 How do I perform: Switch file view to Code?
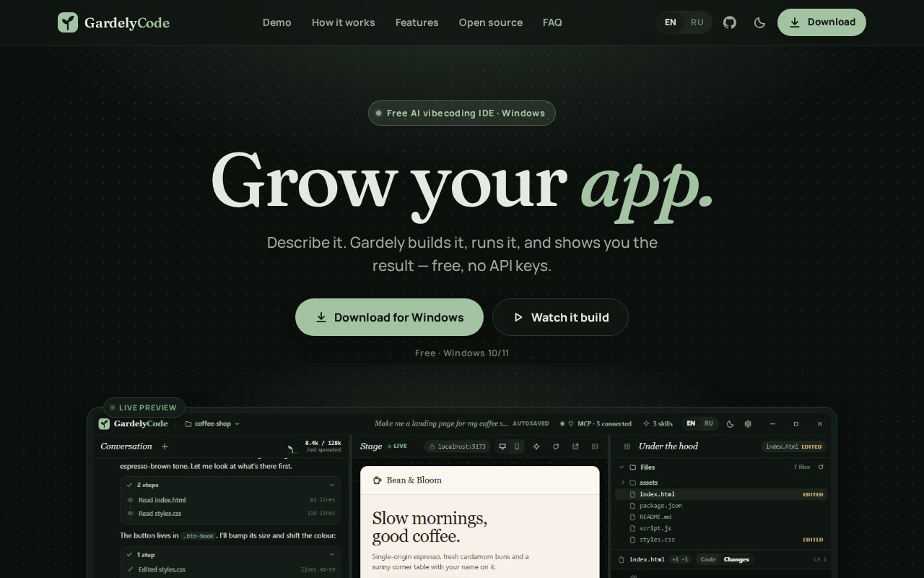point(708,559)
